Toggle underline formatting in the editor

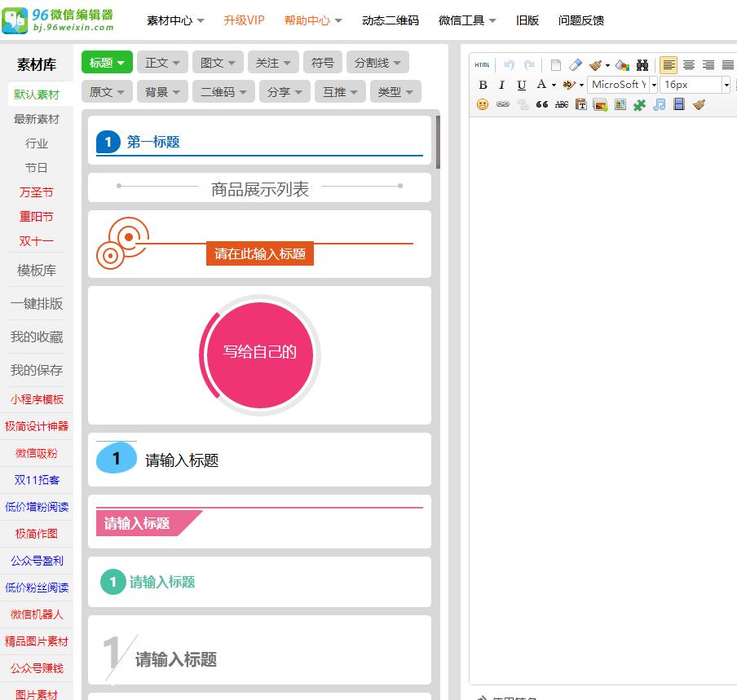click(x=521, y=85)
